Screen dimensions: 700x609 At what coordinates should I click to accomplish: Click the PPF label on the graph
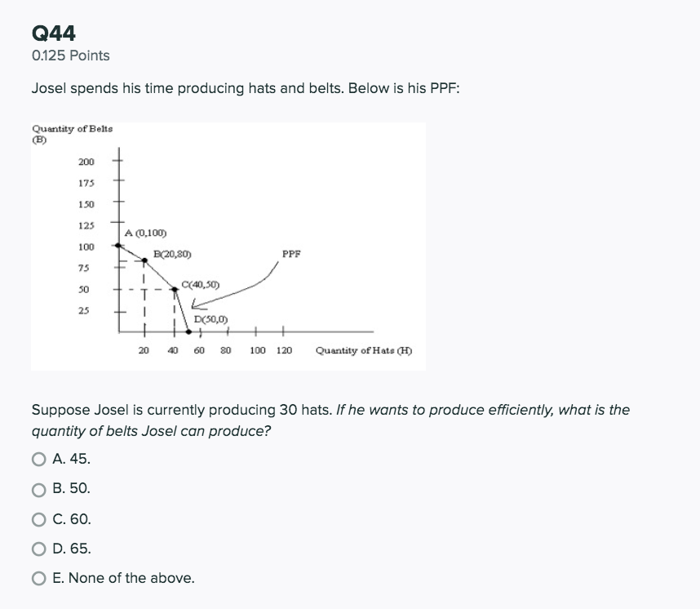(x=290, y=254)
